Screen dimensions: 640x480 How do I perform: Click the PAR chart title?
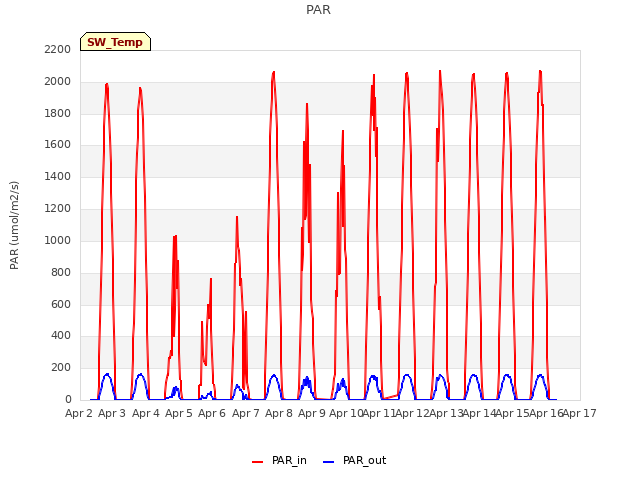tap(318, 9)
